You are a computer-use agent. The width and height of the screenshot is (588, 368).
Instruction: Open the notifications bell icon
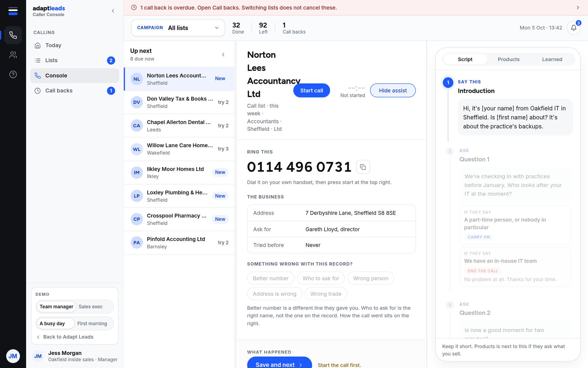pos(574,28)
